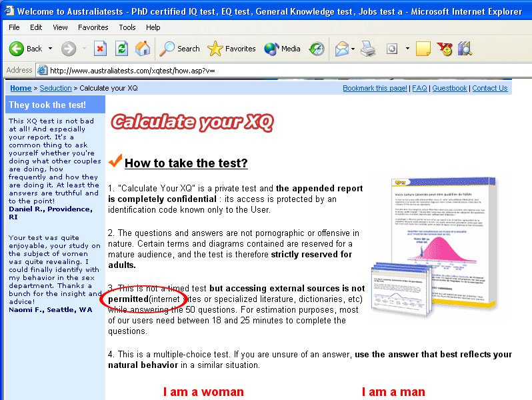Click the orange checkmark beside the heading
The height and width of the screenshot is (400, 532).
tap(115, 161)
